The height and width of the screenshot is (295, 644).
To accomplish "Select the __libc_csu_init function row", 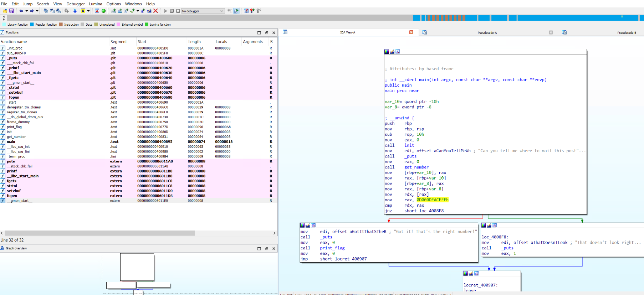I will 138,146.
